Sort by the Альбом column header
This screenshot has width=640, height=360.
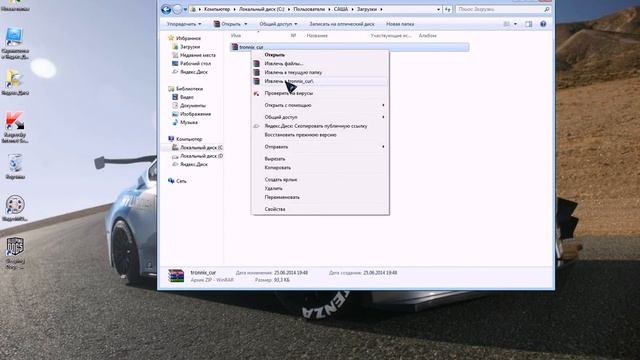pos(427,36)
